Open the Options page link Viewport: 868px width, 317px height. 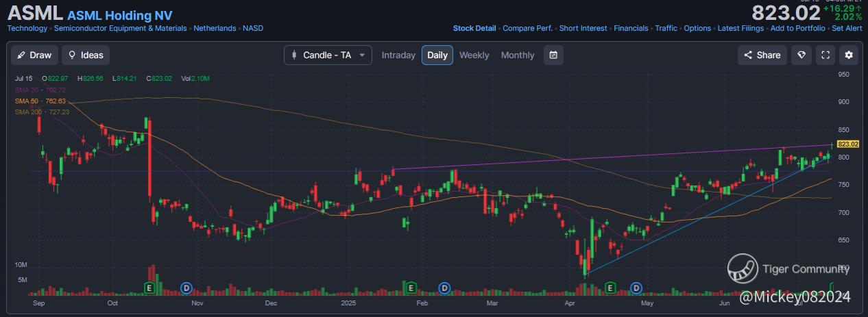(x=697, y=29)
